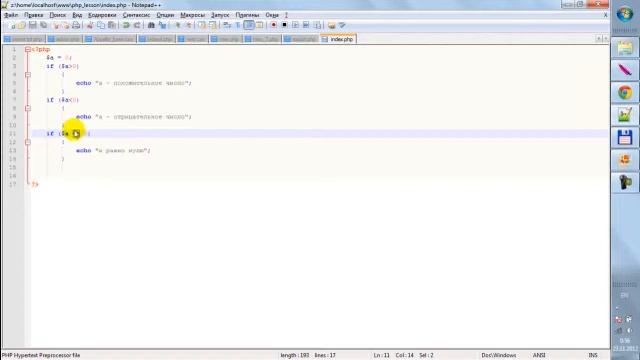Click 'length : 193' in status bar
Screen dimensions: 640x360
294,356
